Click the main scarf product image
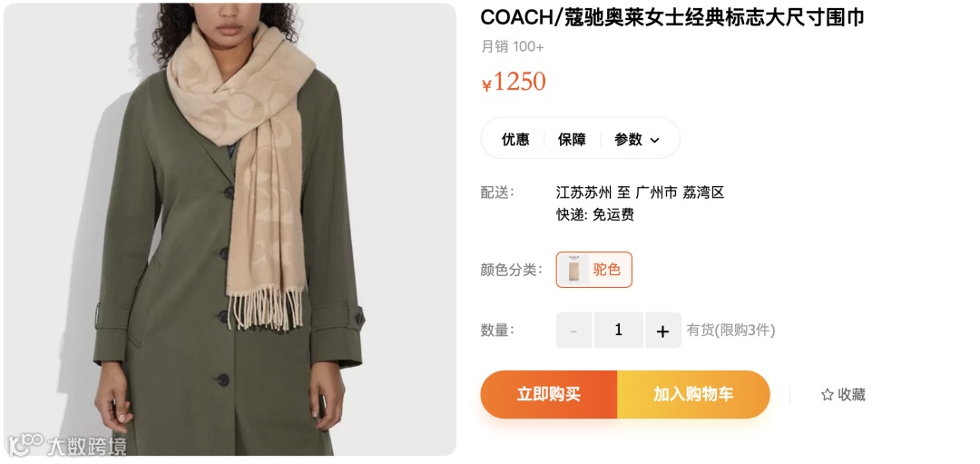The image size is (980, 464). tap(230, 229)
